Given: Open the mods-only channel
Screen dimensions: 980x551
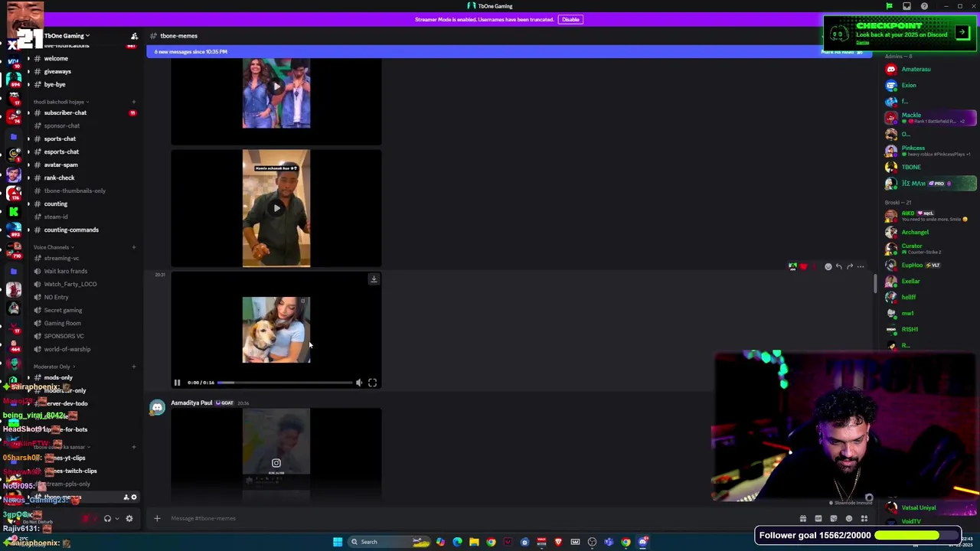Looking at the screenshot, I should click(58, 377).
